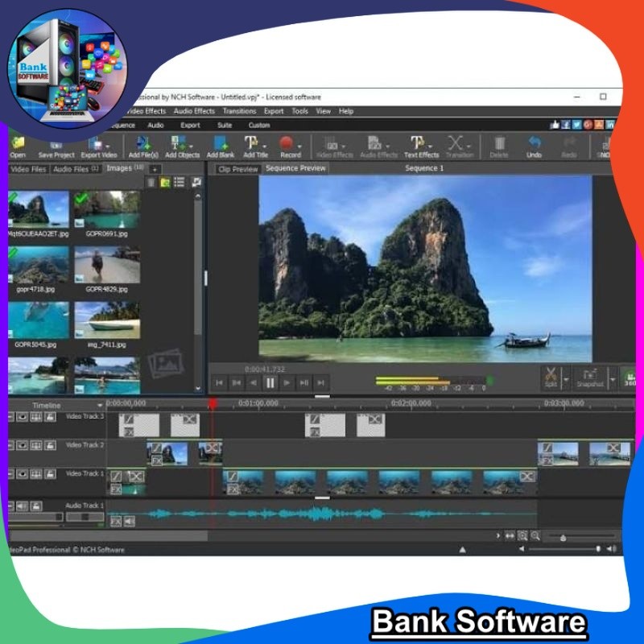Image resolution: width=644 pixels, height=644 pixels.
Task: Click the Add File(s) toolbar icon
Action: click(143, 145)
